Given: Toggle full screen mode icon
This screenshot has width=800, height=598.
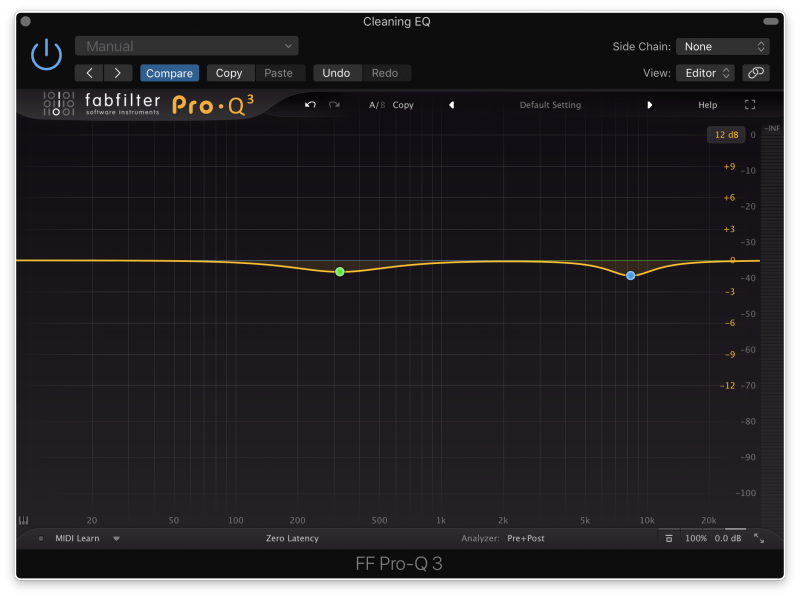Looking at the screenshot, I should tap(749, 105).
